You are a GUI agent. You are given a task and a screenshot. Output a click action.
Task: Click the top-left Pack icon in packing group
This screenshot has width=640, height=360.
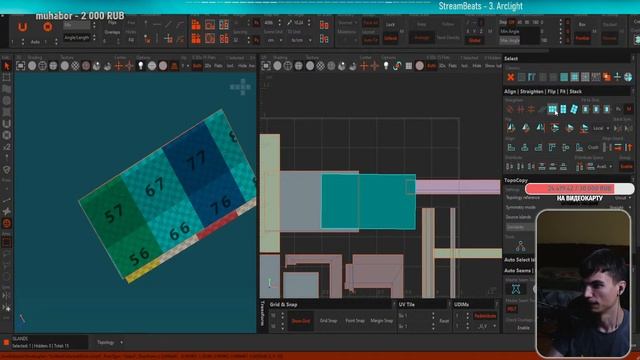coord(196,25)
